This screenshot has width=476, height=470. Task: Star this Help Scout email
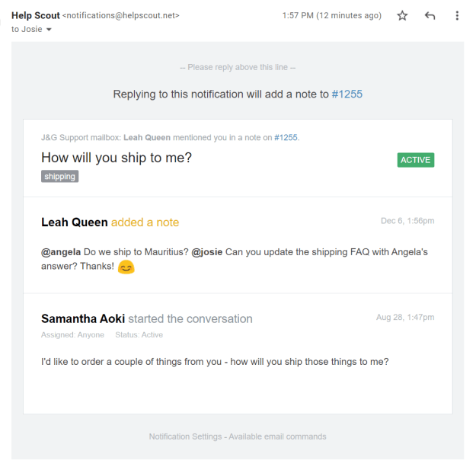point(403,16)
